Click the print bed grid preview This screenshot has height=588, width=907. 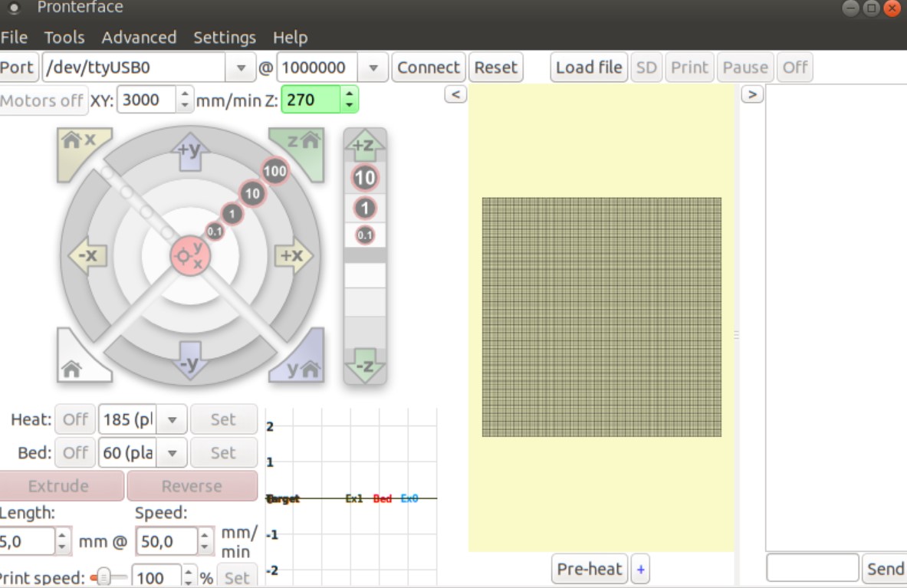point(602,317)
